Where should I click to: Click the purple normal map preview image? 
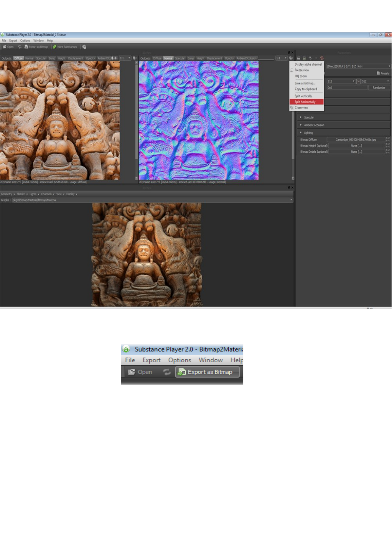(199, 121)
